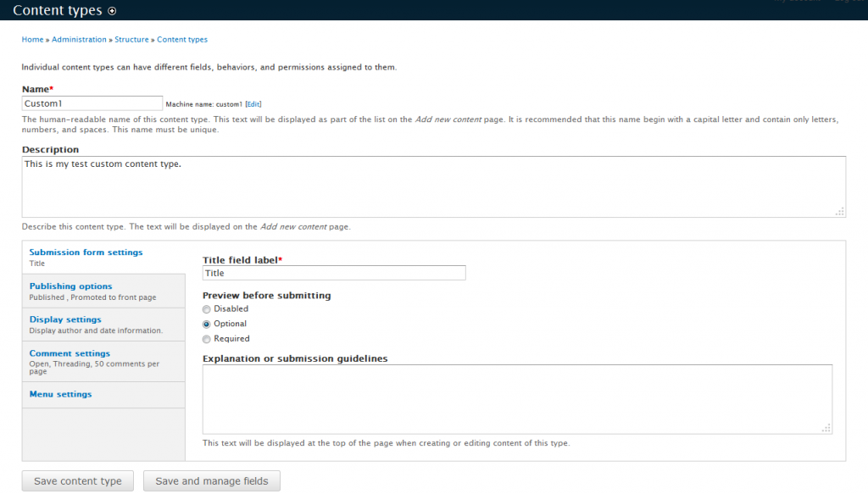Open Administration from the breadcrumb
The image size is (868, 494).
pos(79,39)
